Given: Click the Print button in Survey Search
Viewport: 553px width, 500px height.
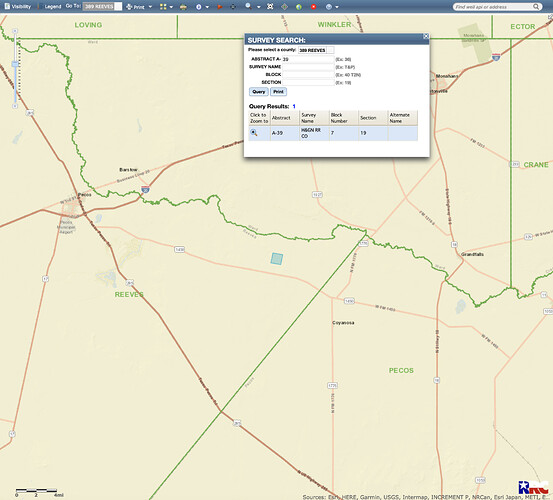Looking at the screenshot, I should [x=278, y=92].
